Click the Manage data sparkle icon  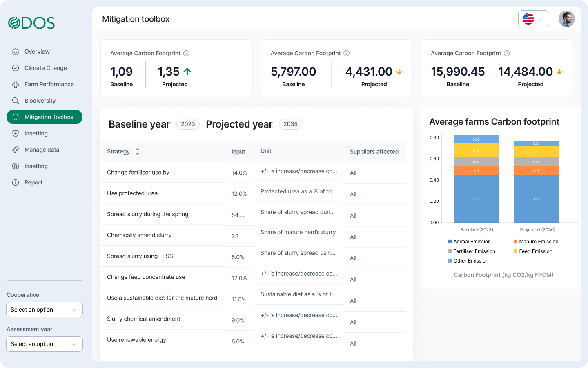click(16, 150)
